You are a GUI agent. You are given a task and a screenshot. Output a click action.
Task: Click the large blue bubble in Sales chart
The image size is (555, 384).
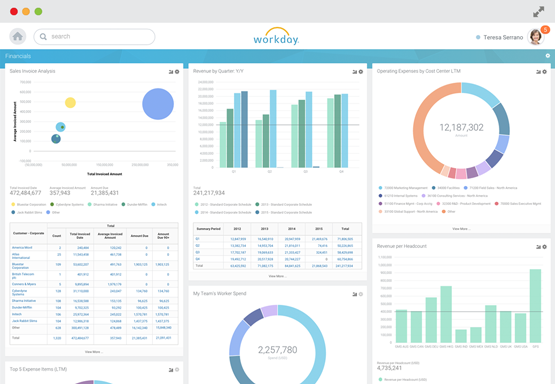point(158,104)
